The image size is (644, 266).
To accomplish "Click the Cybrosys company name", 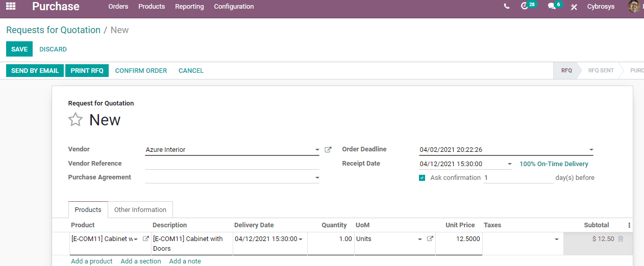I will click(x=601, y=7).
